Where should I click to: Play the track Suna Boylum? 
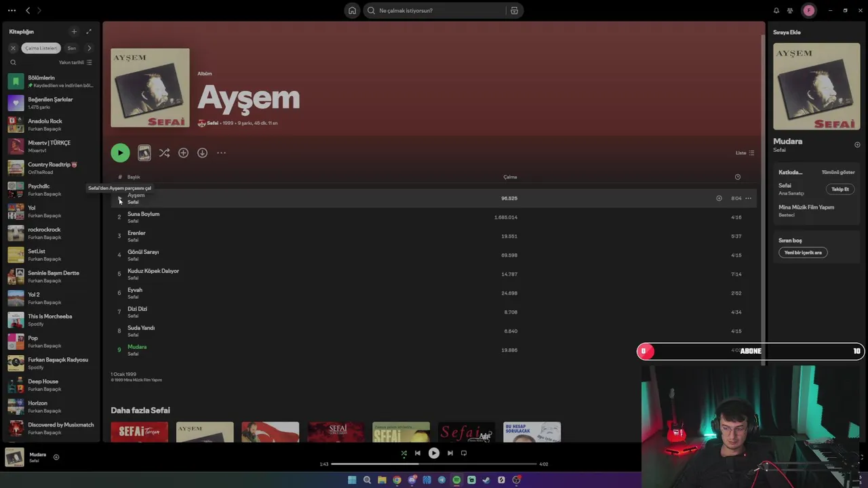pos(119,217)
